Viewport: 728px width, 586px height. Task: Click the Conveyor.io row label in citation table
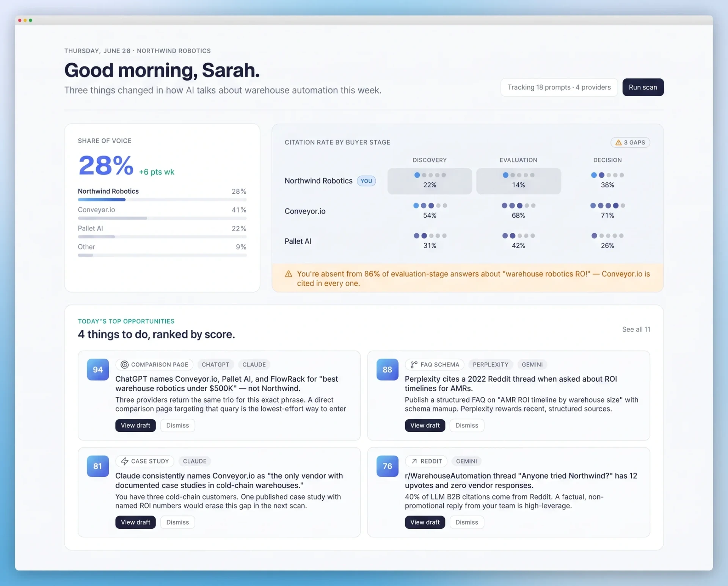click(x=305, y=211)
